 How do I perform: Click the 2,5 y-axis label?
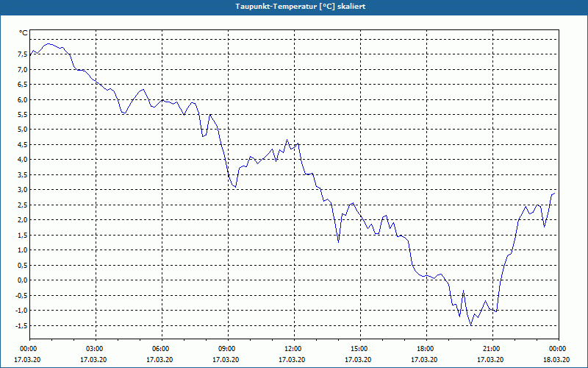(x=23, y=205)
